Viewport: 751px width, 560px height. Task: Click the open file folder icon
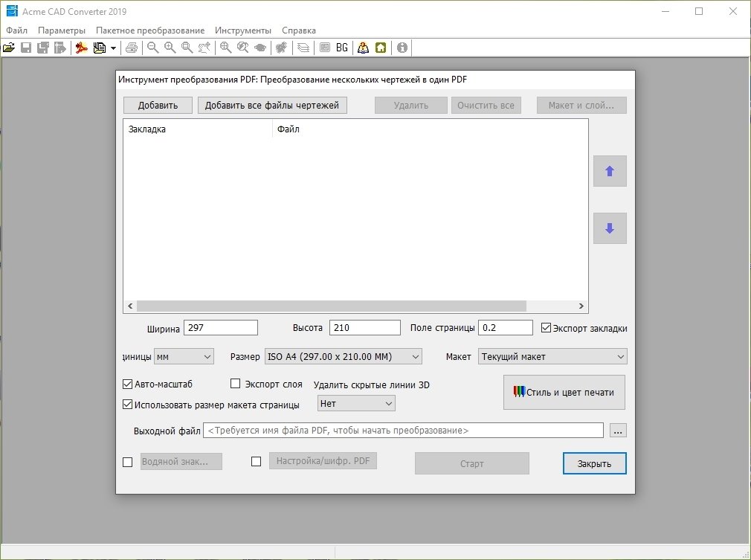(x=9, y=48)
